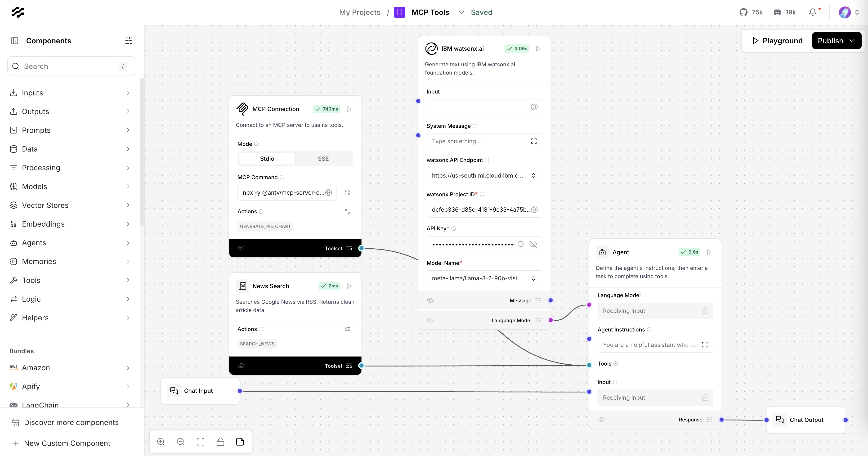Toggle API Key visibility eye icon
Screen dimensions: 868x456
pos(533,244)
